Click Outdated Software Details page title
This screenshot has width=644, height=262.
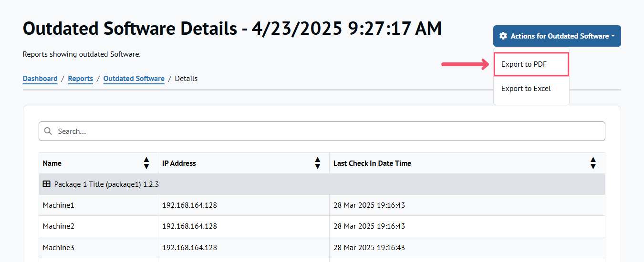pos(232,29)
